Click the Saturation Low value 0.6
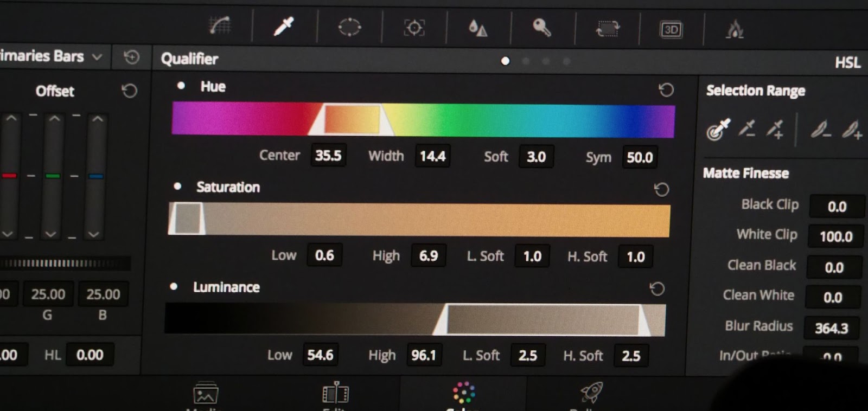Viewport: 868px width, 411px height. [x=324, y=255]
